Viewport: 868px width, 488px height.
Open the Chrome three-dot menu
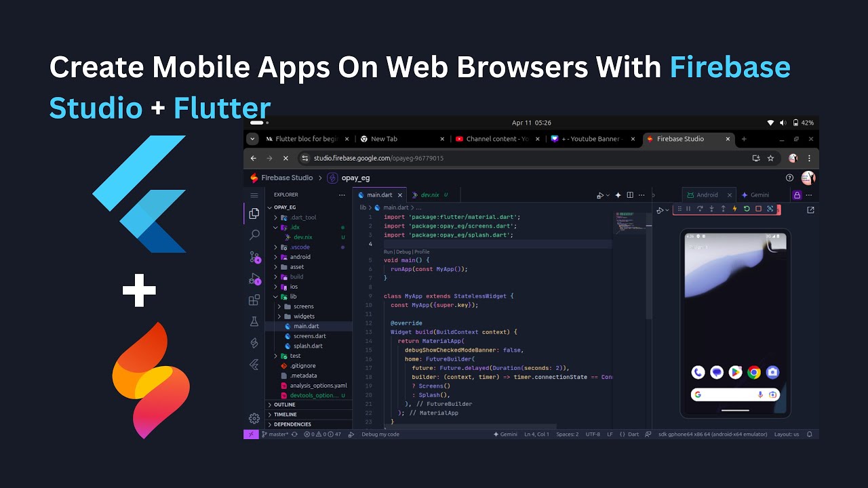pyautogui.click(x=810, y=158)
